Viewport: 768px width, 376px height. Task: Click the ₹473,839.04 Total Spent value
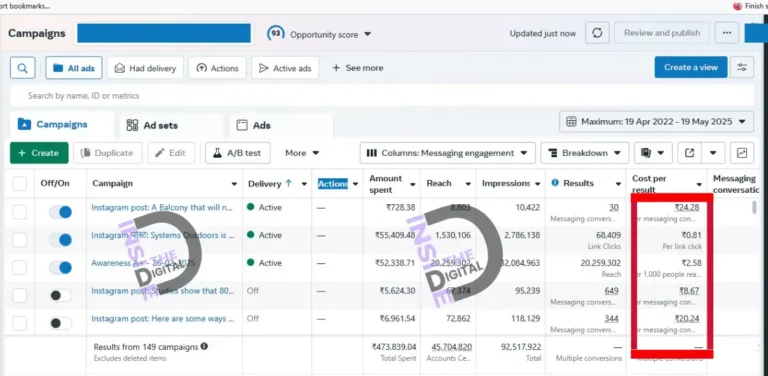[x=394, y=347]
